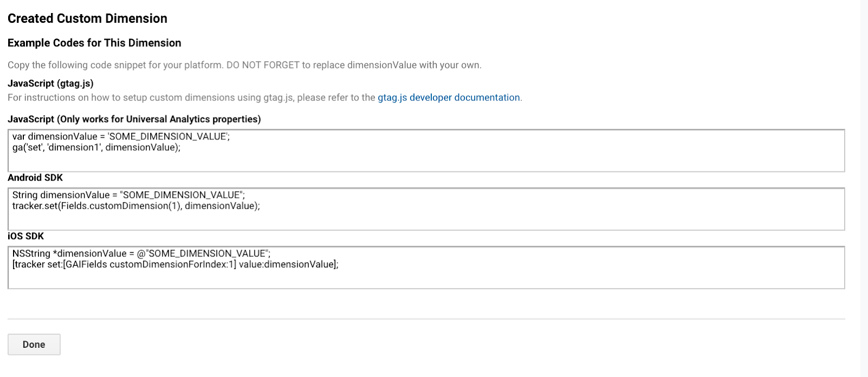Click the horizontal divider above the Done button
Screen dimensions: 868x377
tap(426, 319)
